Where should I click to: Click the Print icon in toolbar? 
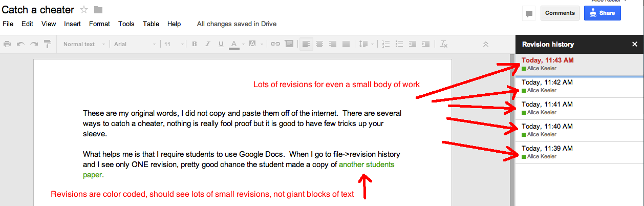point(7,44)
